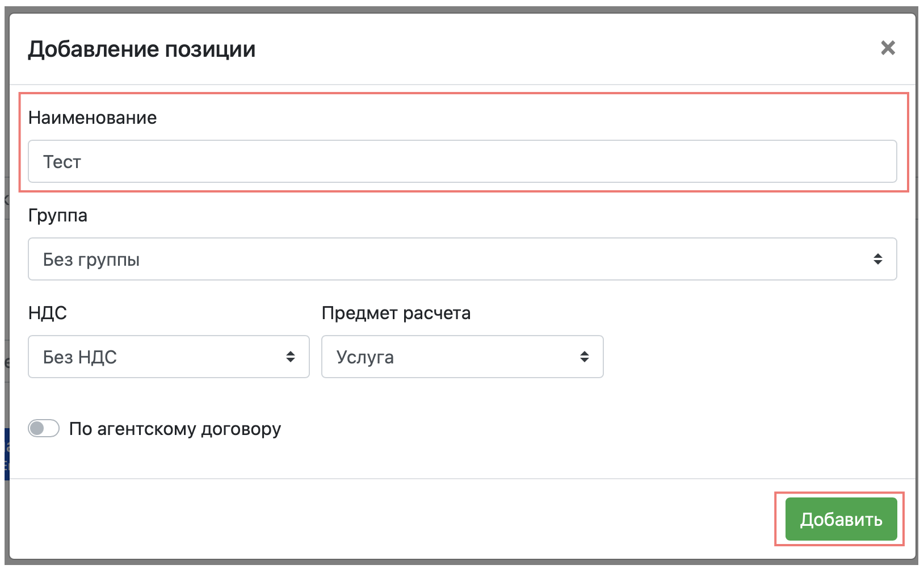Place cursor on the Тест text

62,162
